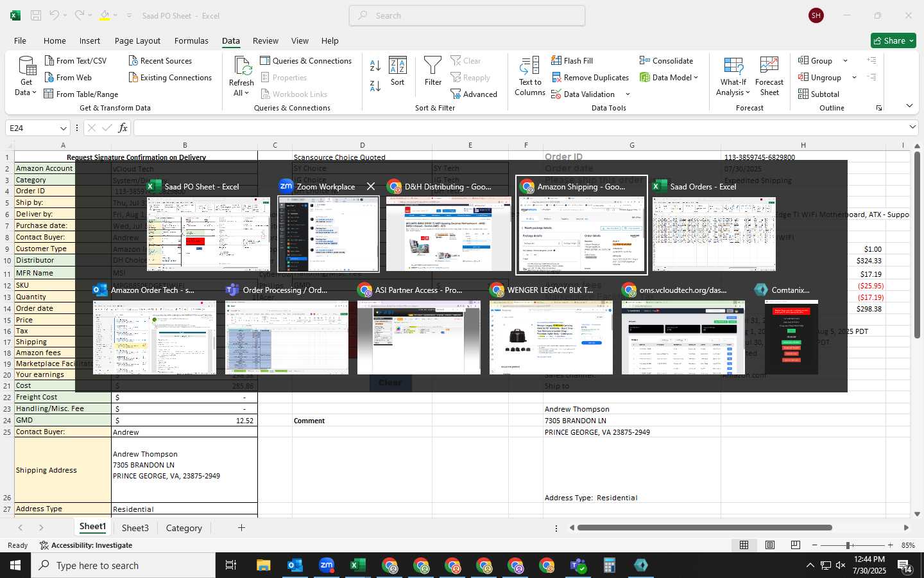Close Zoom Workplace in task switcher
Image resolution: width=924 pixels, height=578 pixels.
[x=371, y=186]
